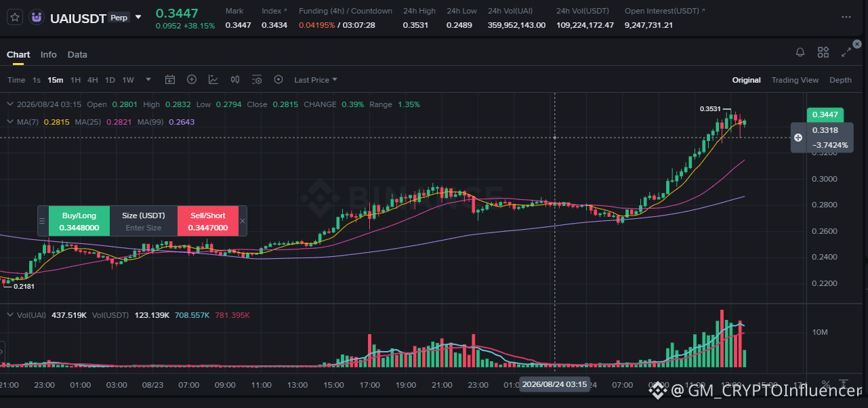Click the Perp contract badge
The height and width of the screenshot is (408, 868).
click(119, 18)
